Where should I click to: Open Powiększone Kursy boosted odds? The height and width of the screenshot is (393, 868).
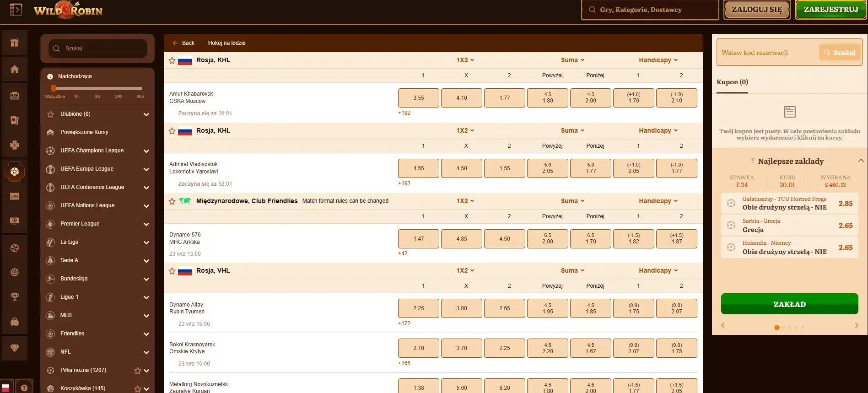84,132
